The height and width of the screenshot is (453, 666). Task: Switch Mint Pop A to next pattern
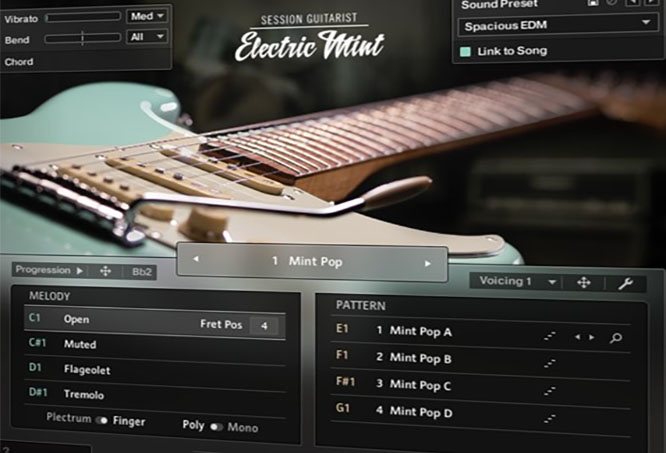click(x=592, y=338)
